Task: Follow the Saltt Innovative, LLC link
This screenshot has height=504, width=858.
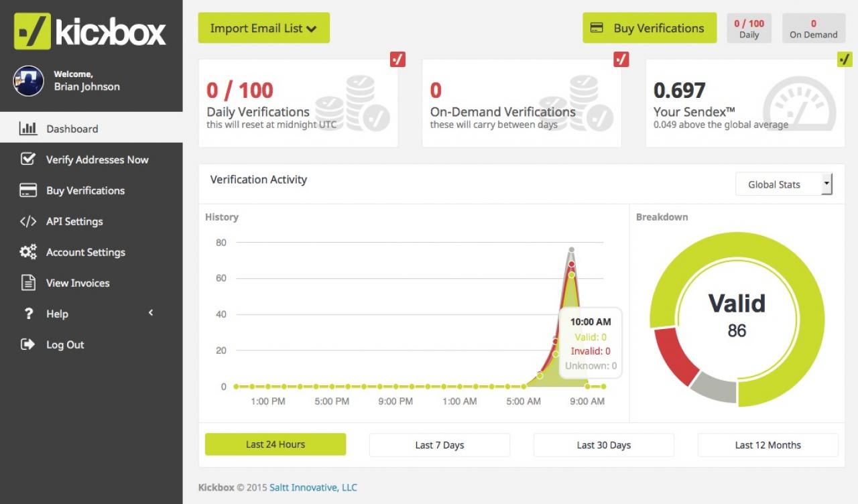Action: pyautogui.click(x=313, y=487)
